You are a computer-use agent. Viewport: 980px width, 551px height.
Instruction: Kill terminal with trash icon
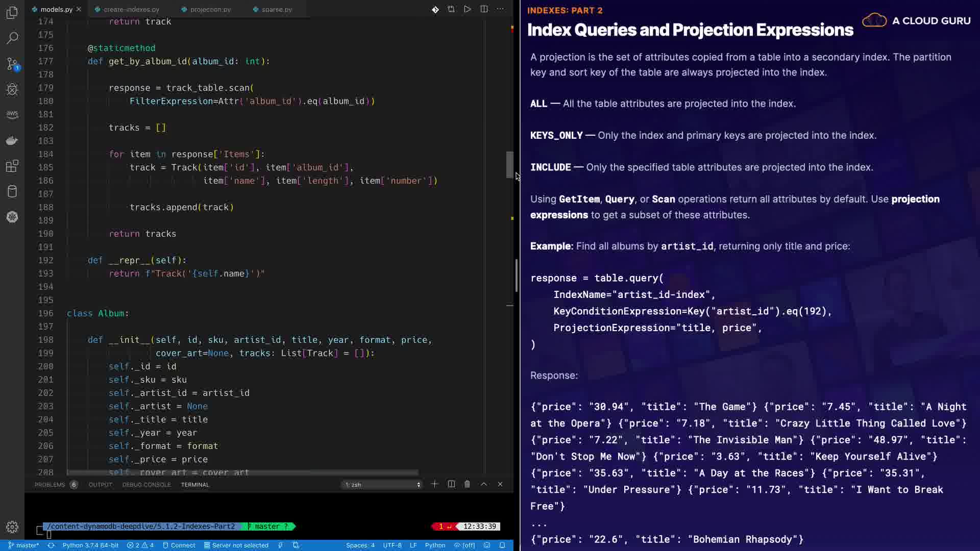pyautogui.click(x=467, y=484)
